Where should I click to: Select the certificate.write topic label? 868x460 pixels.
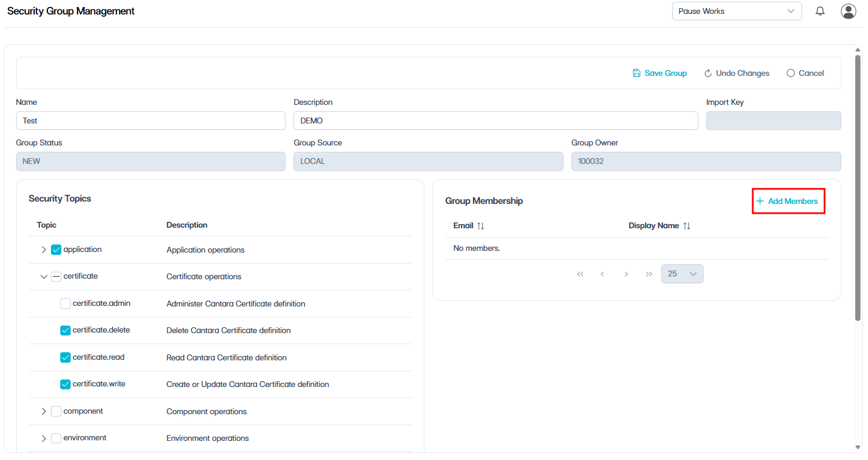point(99,384)
